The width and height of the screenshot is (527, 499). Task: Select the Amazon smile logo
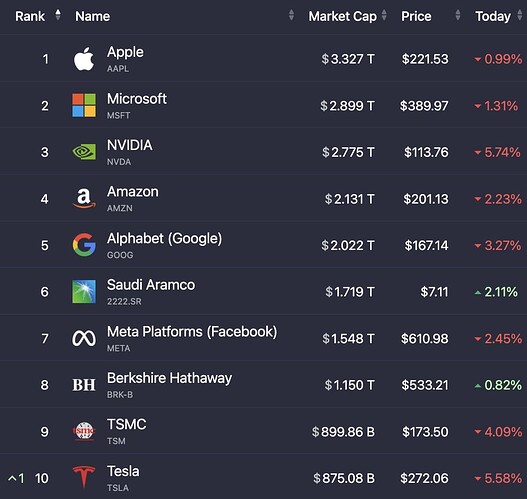pos(84,198)
